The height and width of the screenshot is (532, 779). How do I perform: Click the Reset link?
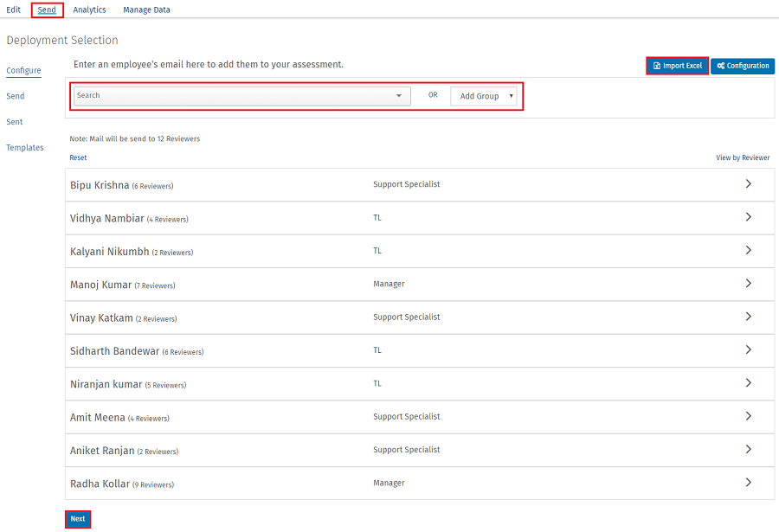pyautogui.click(x=78, y=157)
